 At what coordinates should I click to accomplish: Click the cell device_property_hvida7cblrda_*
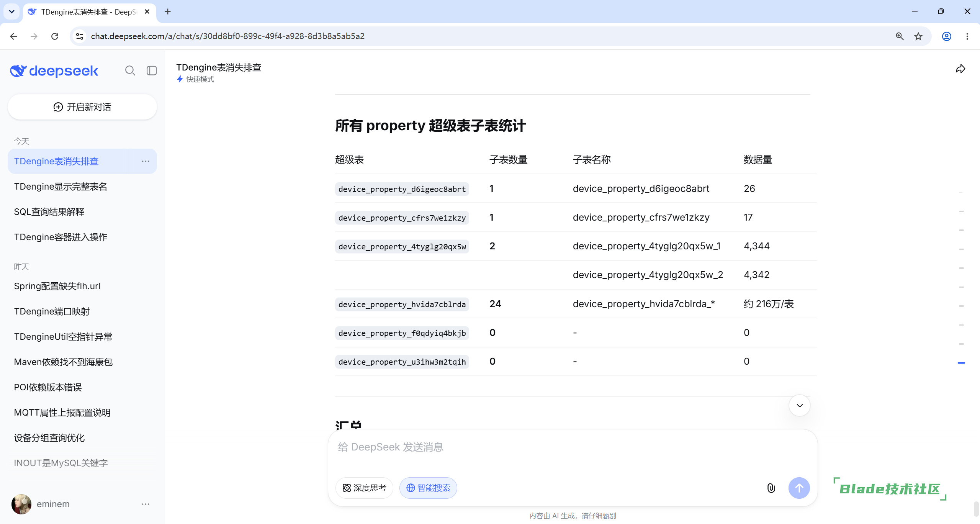click(x=643, y=304)
